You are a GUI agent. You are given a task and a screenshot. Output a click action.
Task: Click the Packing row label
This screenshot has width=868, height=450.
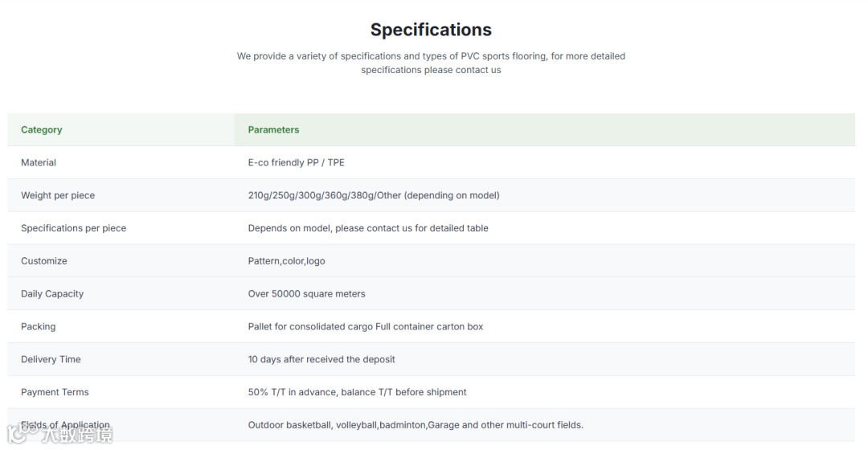coord(39,327)
